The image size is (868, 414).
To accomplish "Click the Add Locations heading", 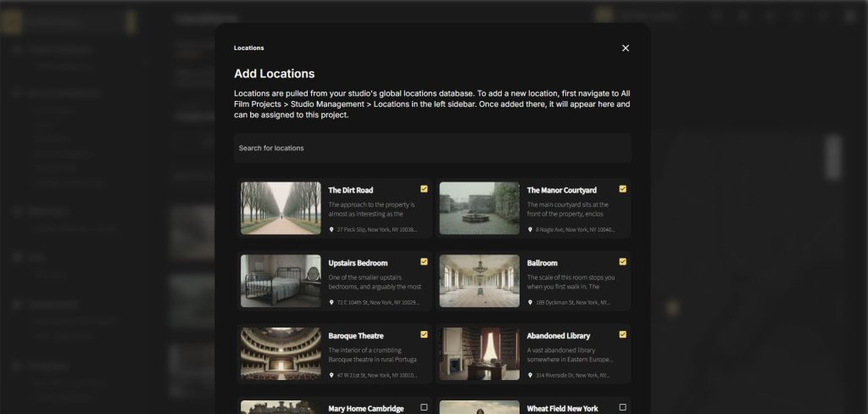I will 274,74.
